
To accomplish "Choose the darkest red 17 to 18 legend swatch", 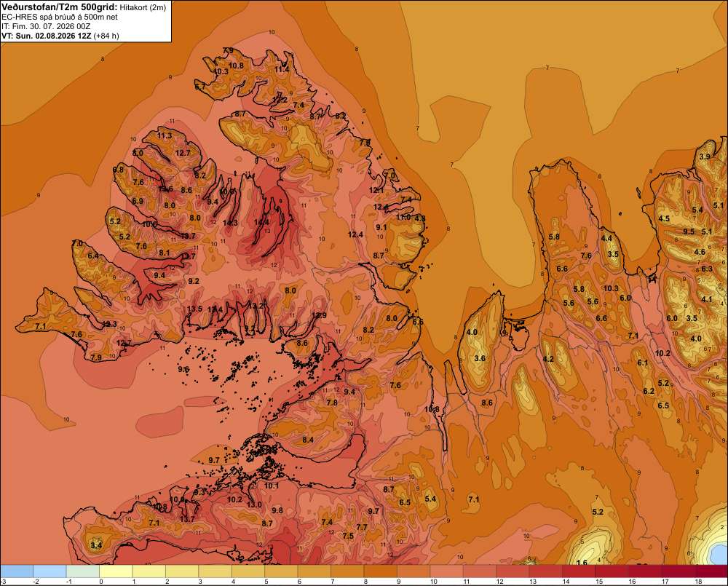I will pos(678,571).
